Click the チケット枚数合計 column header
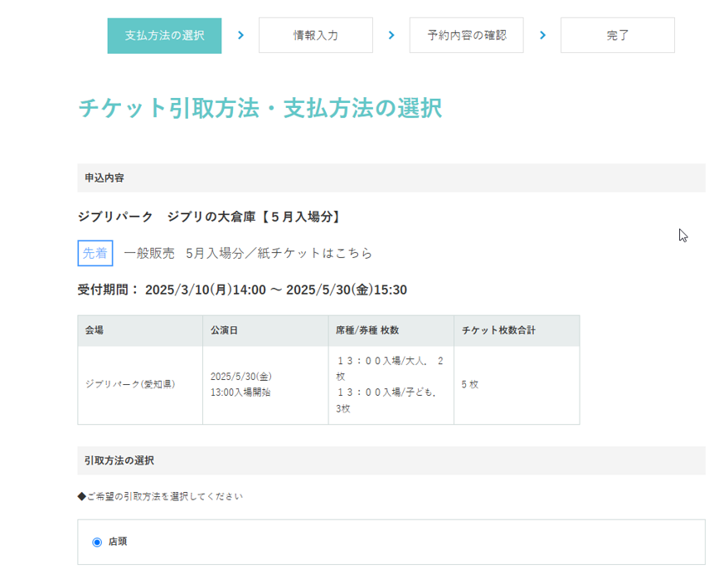Image resolution: width=728 pixels, height=570 pixels. 517,331
